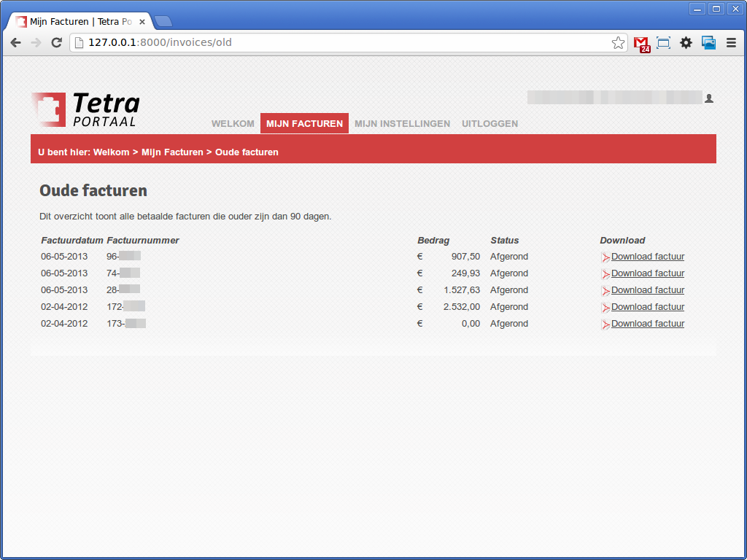Click the user profile icon
The width and height of the screenshot is (747, 560).
(708, 98)
